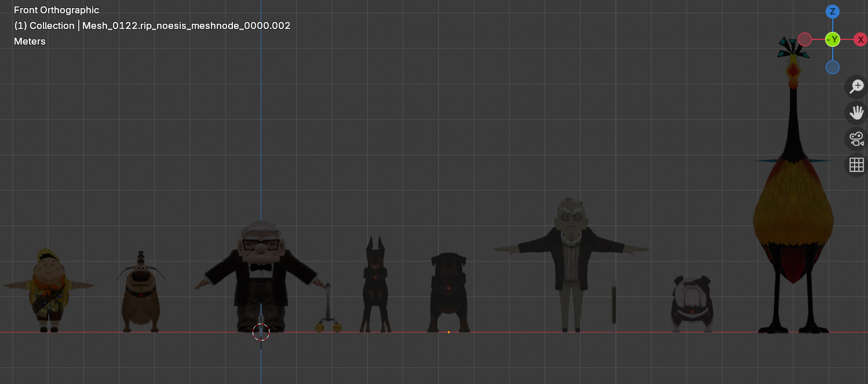This screenshot has height=384, width=868.
Task: Select the Zoom viewport magnifier icon
Action: pyautogui.click(x=856, y=86)
